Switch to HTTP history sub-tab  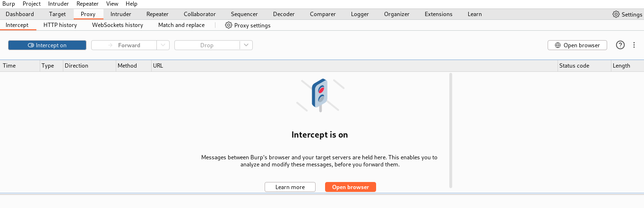point(60,25)
